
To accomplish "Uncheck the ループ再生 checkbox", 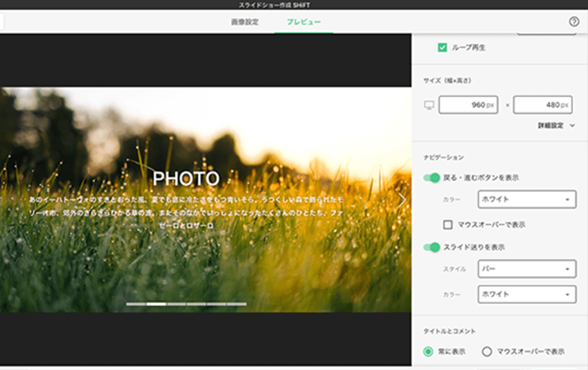I will point(442,48).
